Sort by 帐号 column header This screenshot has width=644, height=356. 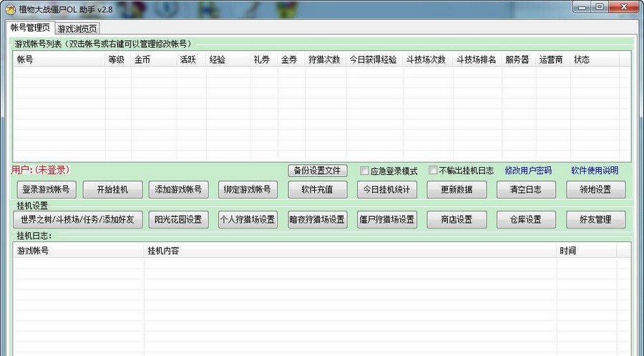coord(59,59)
